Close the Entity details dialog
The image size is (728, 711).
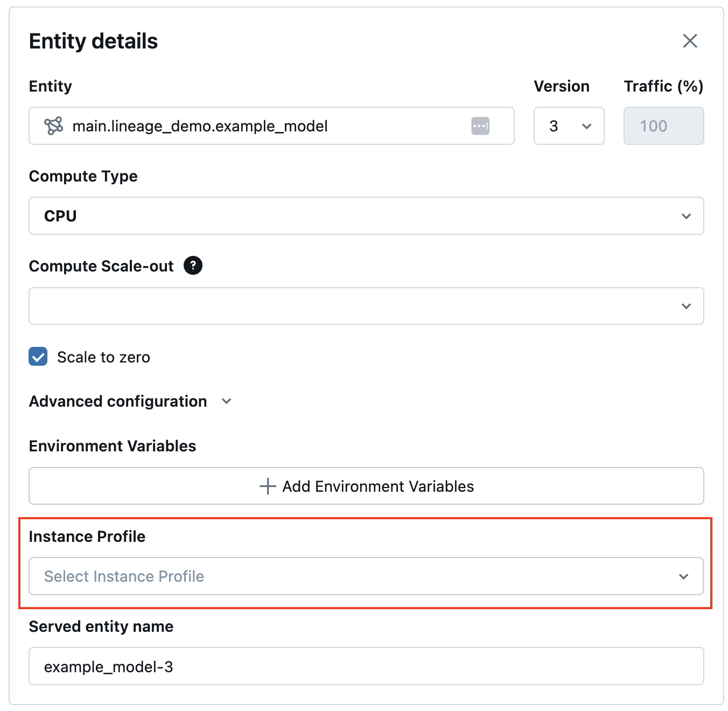(x=690, y=41)
